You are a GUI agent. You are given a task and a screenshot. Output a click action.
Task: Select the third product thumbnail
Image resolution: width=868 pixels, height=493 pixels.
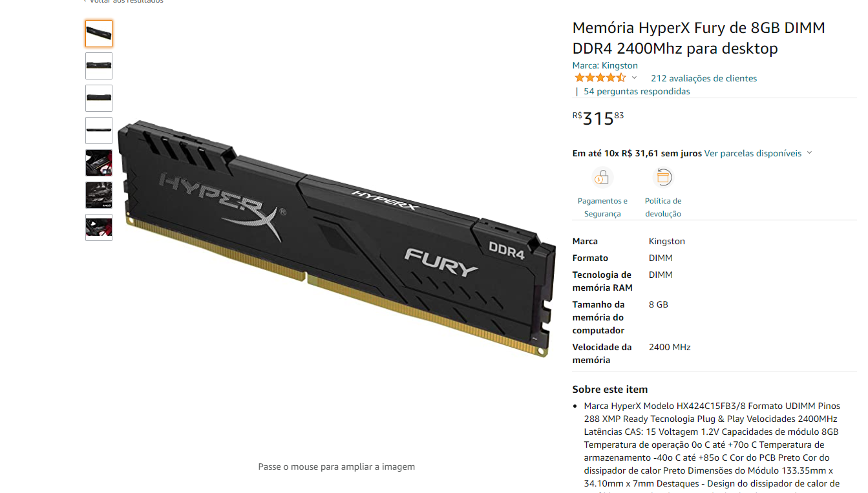(x=99, y=98)
